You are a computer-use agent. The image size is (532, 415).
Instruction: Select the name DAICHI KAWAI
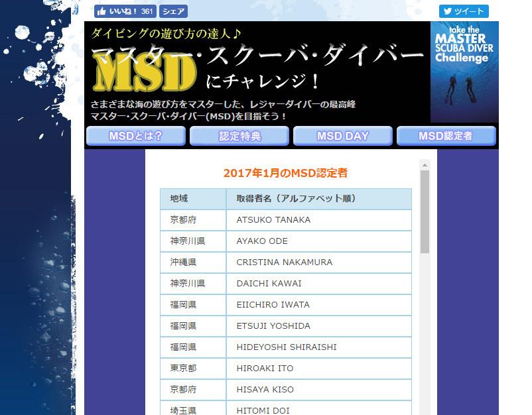pyautogui.click(x=269, y=284)
